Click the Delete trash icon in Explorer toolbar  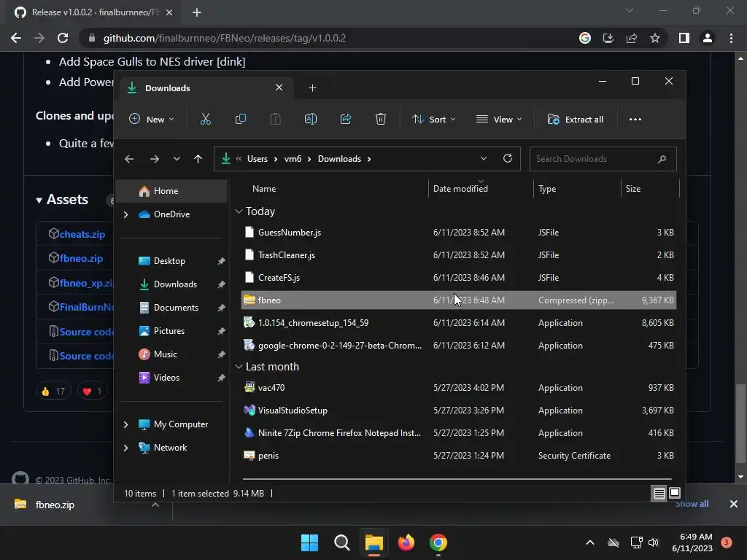(x=380, y=119)
